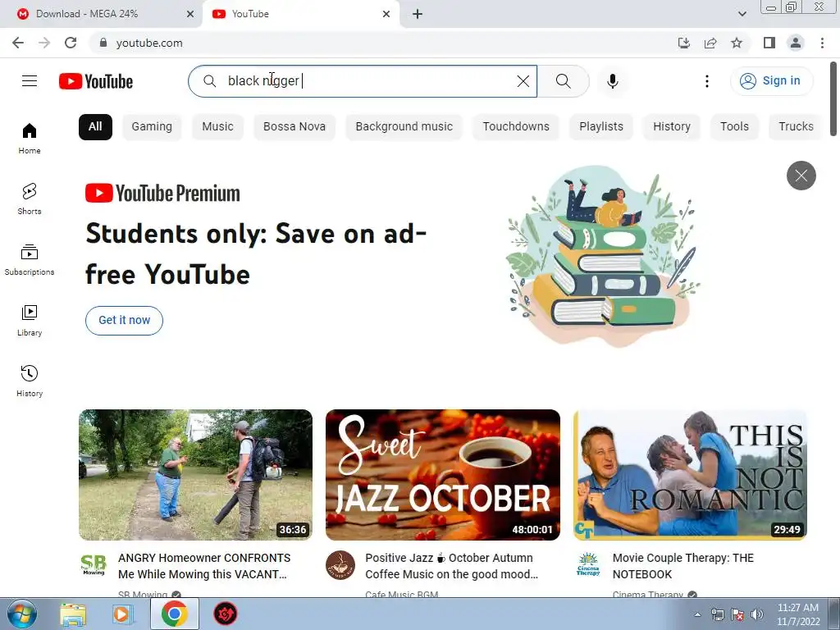Click the volume speaker tray icon
This screenshot has height=630, width=840.
(757, 614)
